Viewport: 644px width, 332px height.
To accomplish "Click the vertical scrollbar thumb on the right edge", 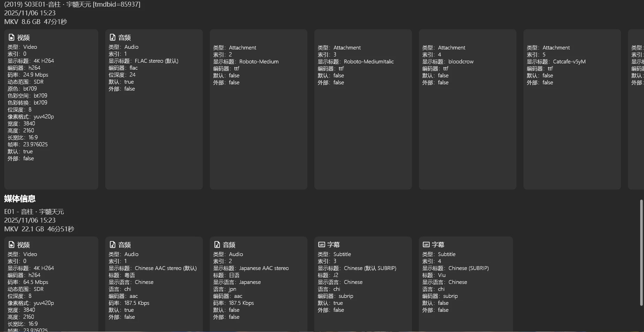I will pyautogui.click(x=641, y=253).
